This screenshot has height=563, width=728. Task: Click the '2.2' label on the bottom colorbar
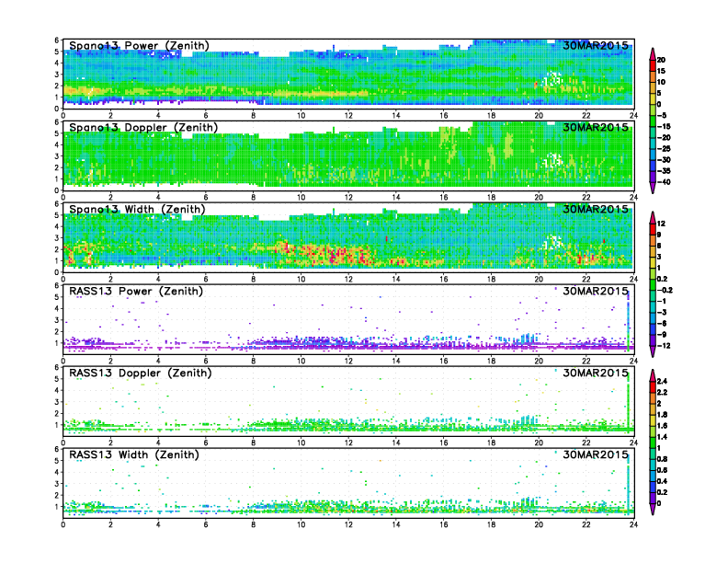[662, 393]
